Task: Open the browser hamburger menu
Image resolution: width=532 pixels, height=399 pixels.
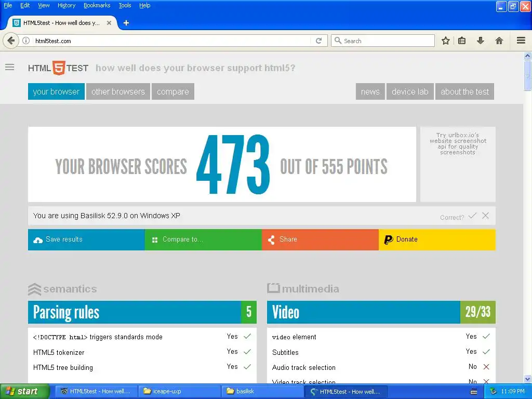Action: click(521, 41)
